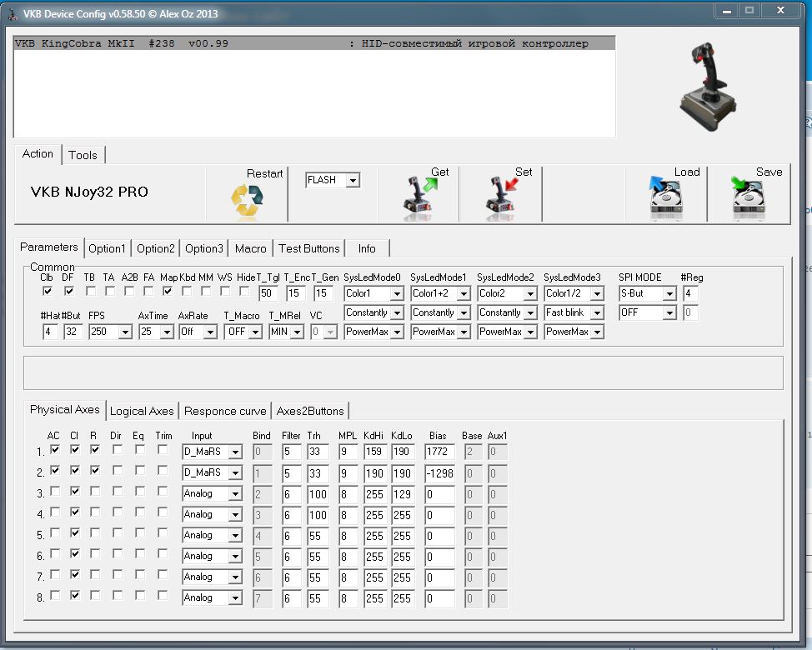812x650 pixels.
Task: Open the SysLedMode2 Color2 dropdown
Action: pos(529,293)
